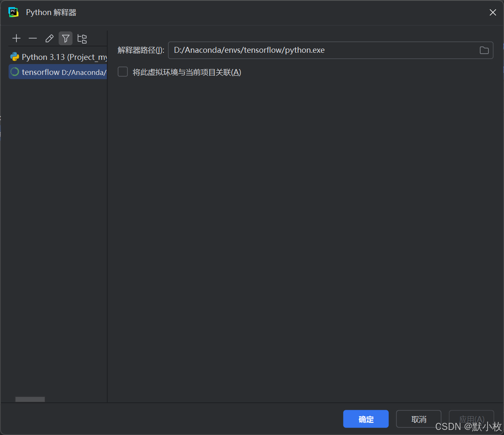Focus the interpreter path input field
This screenshot has height=435, width=504.
pyautogui.click(x=331, y=50)
